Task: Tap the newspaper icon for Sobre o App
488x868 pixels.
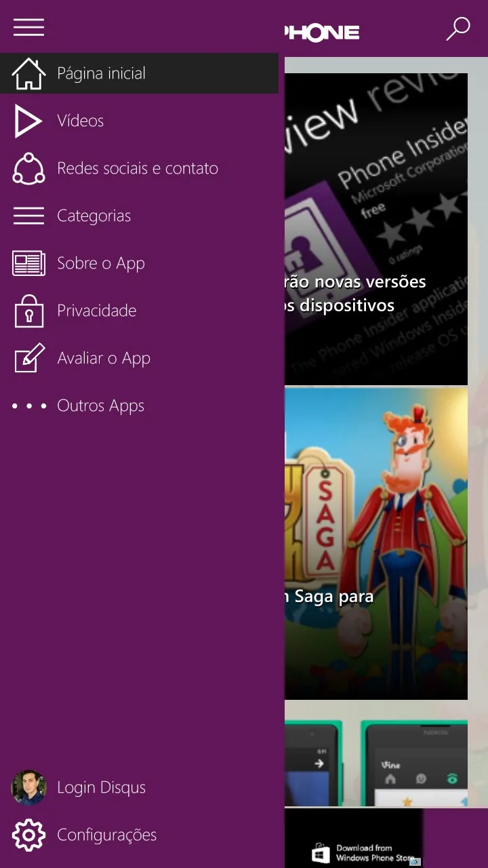Action: click(x=28, y=263)
